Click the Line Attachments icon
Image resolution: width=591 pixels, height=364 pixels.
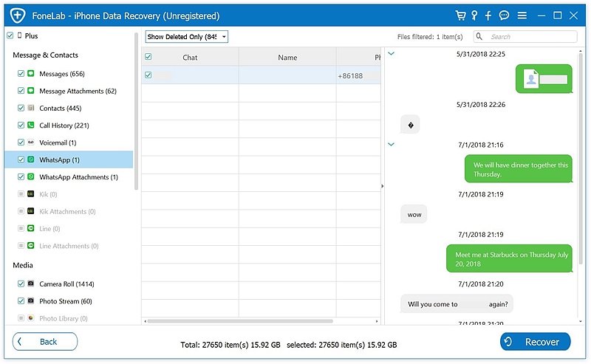pyautogui.click(x=31, y=246)
